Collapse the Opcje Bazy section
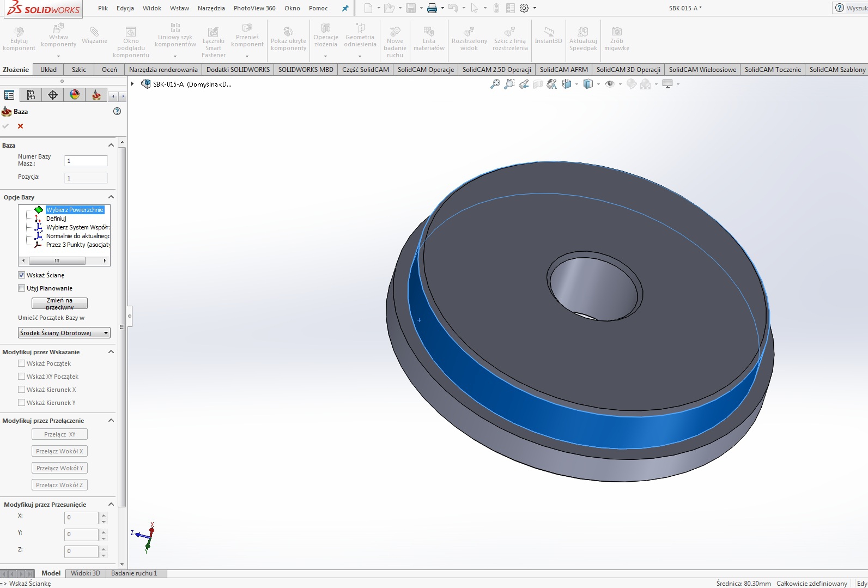Viewport: 868px width, 588px height. point(111,197)
